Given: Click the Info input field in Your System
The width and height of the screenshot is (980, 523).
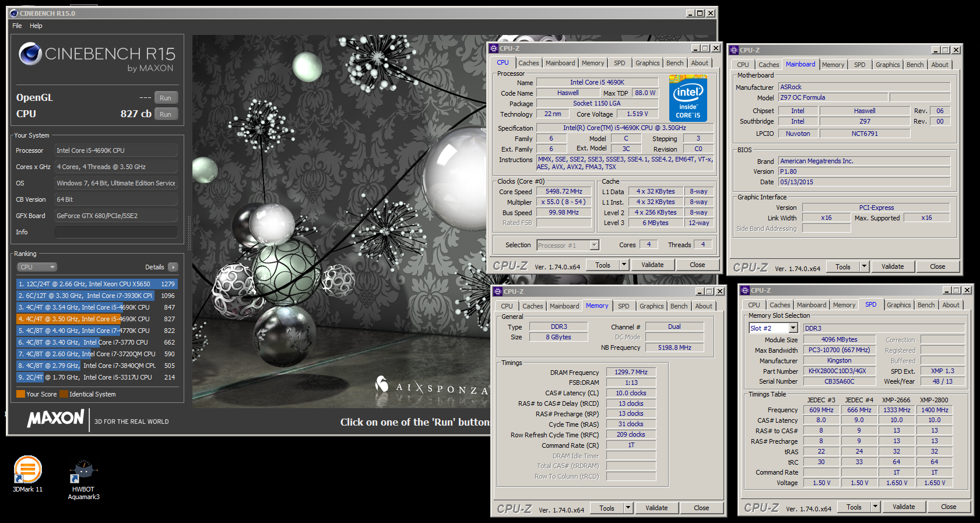Looking at the screenshot, I should tap(116, 232).
